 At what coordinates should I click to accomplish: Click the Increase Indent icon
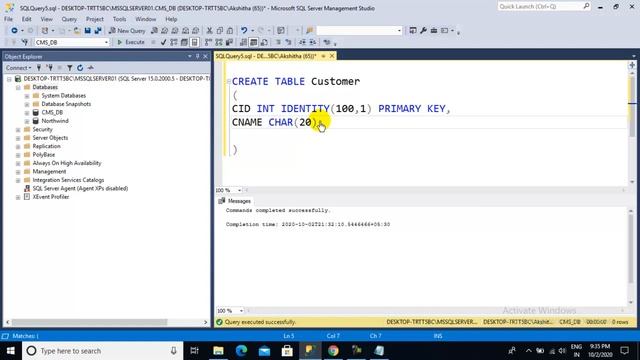click(x=313, y=42)
